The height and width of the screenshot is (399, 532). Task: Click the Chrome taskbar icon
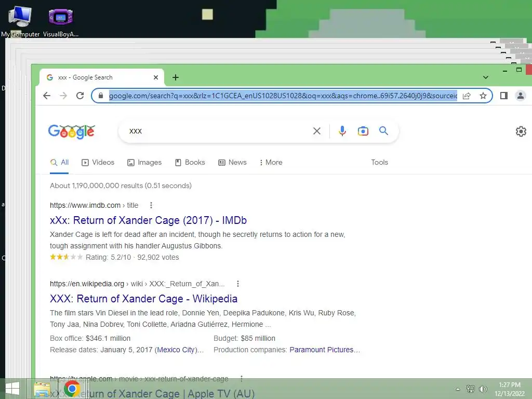coord(72,389)
